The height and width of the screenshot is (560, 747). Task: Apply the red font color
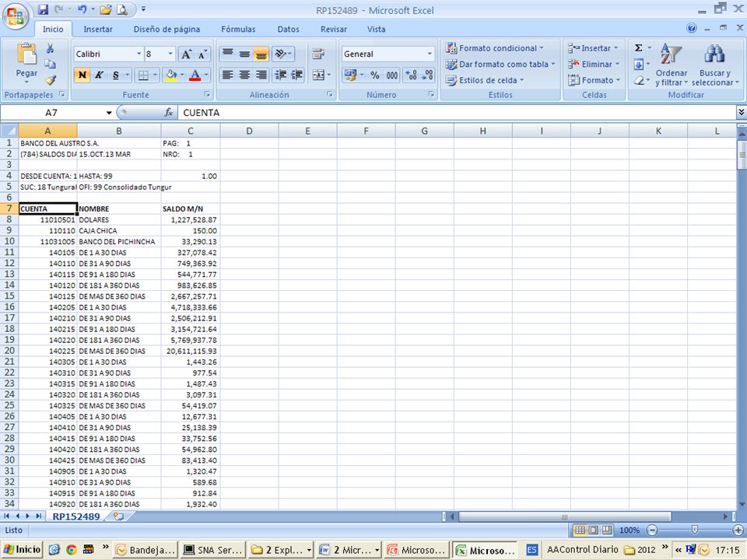195,75
